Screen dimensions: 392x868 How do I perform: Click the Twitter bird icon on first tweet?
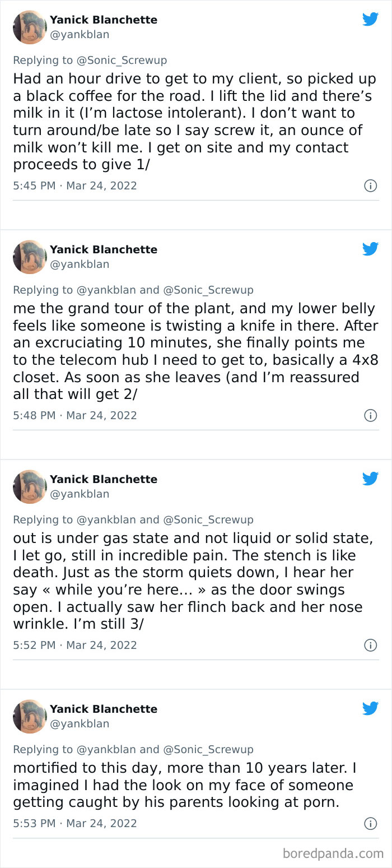click(x=370, y=19)
